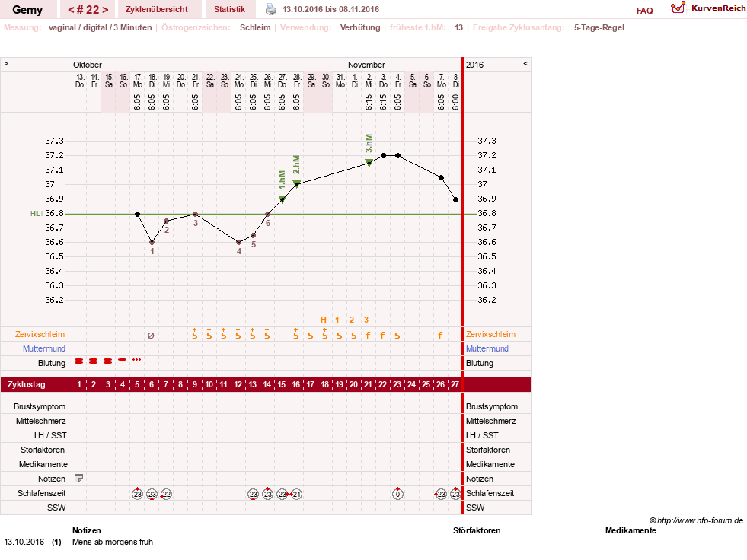Click the LH / SST row label on left
Viewport: 747px width, 560px height.
click(50, 435)
